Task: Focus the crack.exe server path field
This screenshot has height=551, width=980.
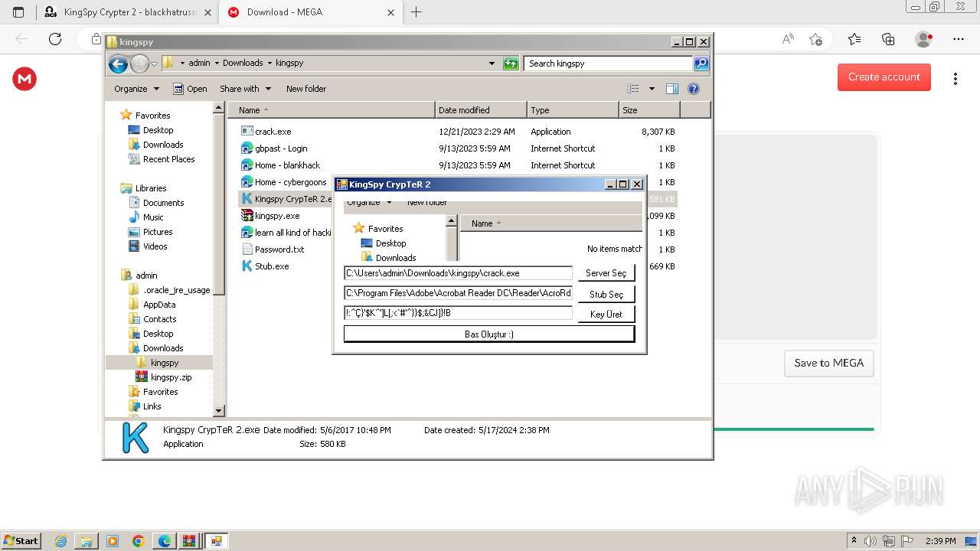Action: click(458, 273)
